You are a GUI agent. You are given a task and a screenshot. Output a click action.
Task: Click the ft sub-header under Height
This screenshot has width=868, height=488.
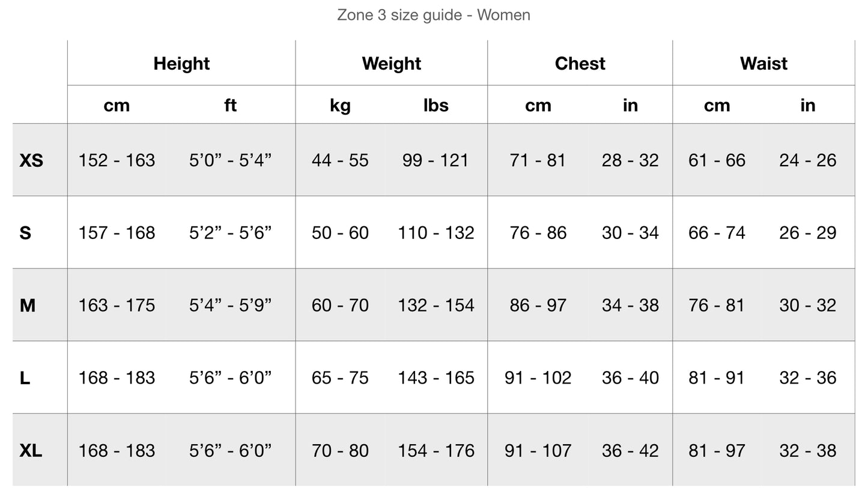[x=231, y=105]
